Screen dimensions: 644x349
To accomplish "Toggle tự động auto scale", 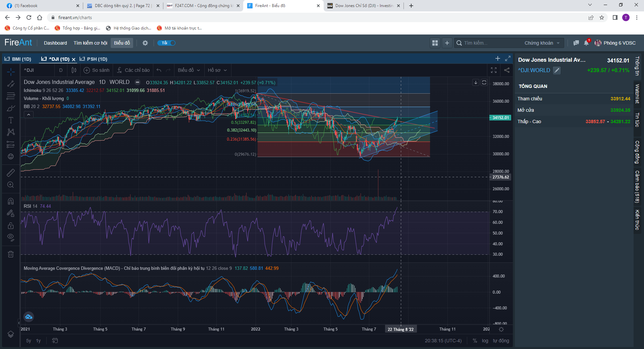I will [501, 341].
